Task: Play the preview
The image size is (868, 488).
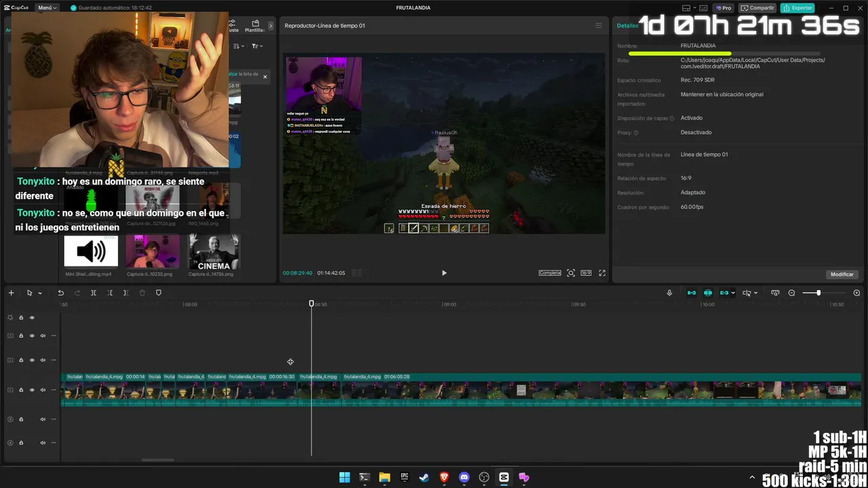Action: click(x=444, y=272)
